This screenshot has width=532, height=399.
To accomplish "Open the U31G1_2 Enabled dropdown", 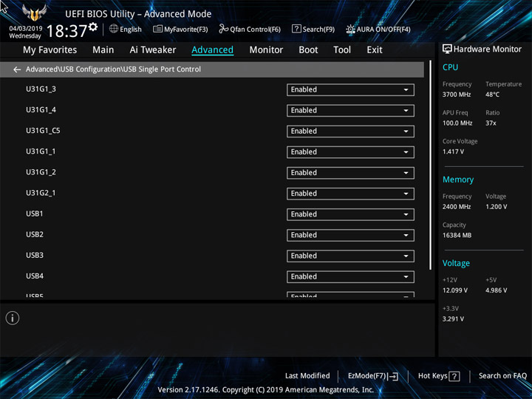I will point(350,173).
